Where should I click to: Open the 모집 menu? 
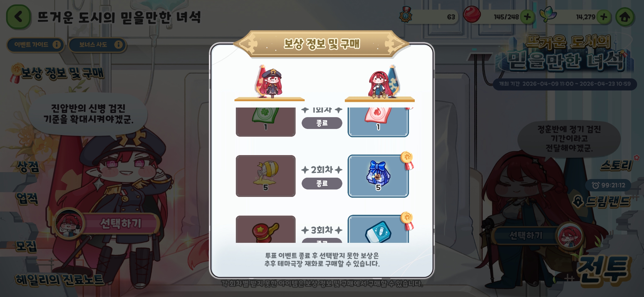tap(26, 246)
